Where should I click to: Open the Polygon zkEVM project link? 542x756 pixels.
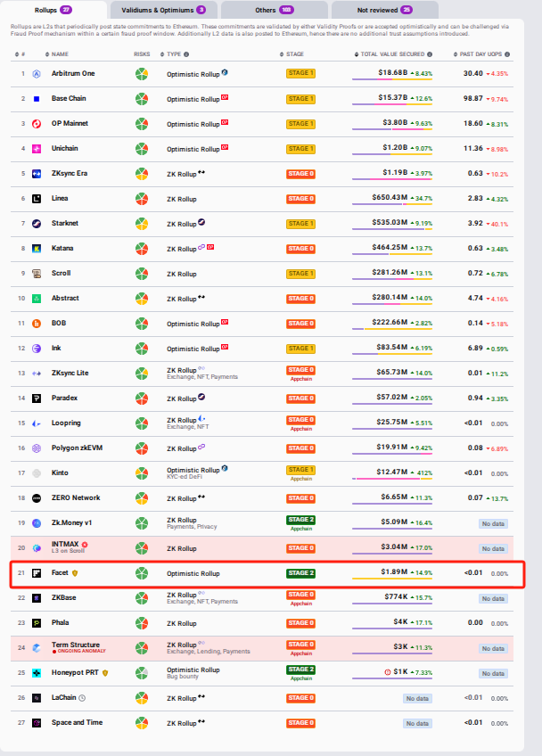(x=78, y=448)
